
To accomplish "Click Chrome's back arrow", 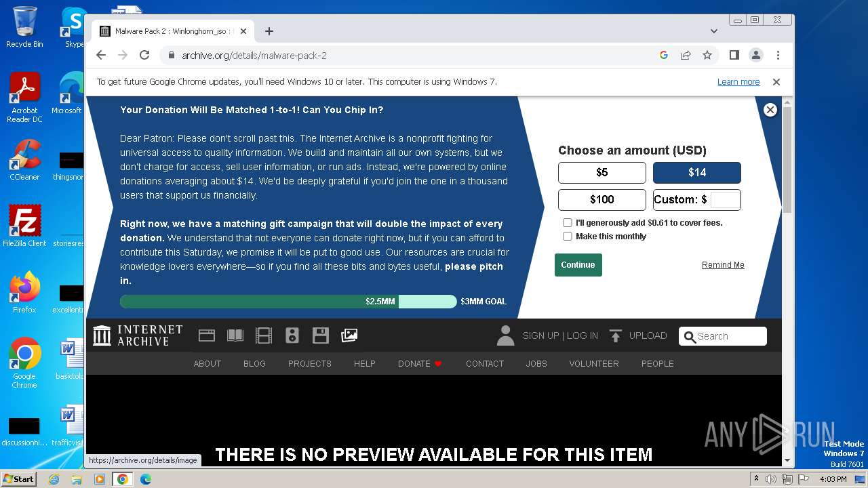I will pos(101,56).
